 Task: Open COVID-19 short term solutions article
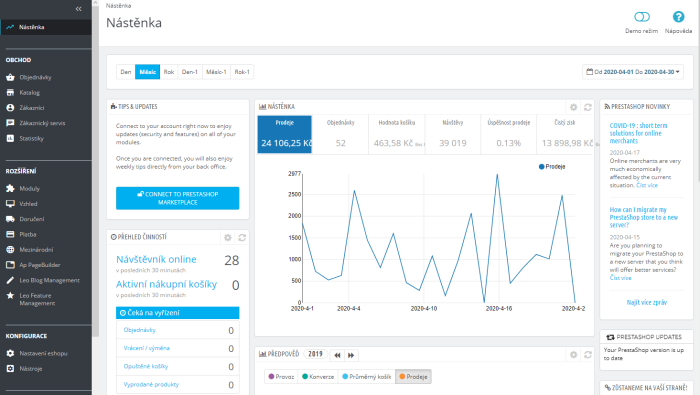(x=638, y=133)
